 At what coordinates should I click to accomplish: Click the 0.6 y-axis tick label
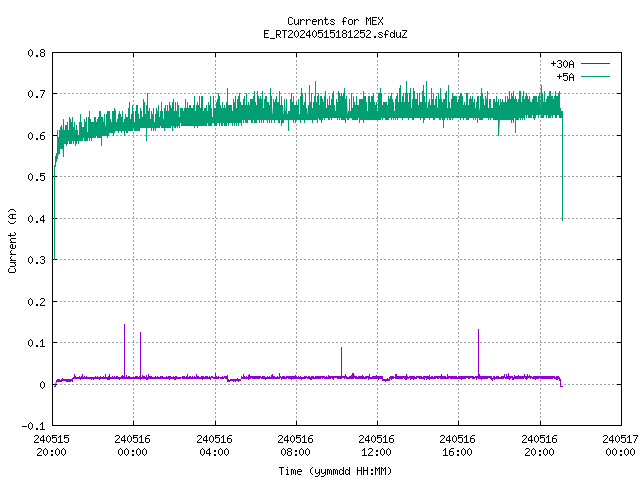coord(37,136)
